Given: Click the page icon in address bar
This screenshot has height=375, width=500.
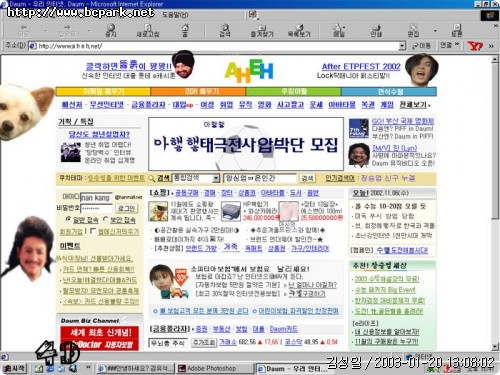Looking at the screenshot, I should (33, 46).
